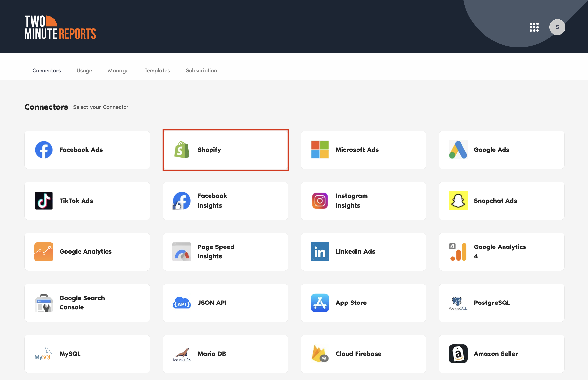Click the Snapchat ghost icon
The width and height of the screenshot is (588, 380).
(458, 201)
